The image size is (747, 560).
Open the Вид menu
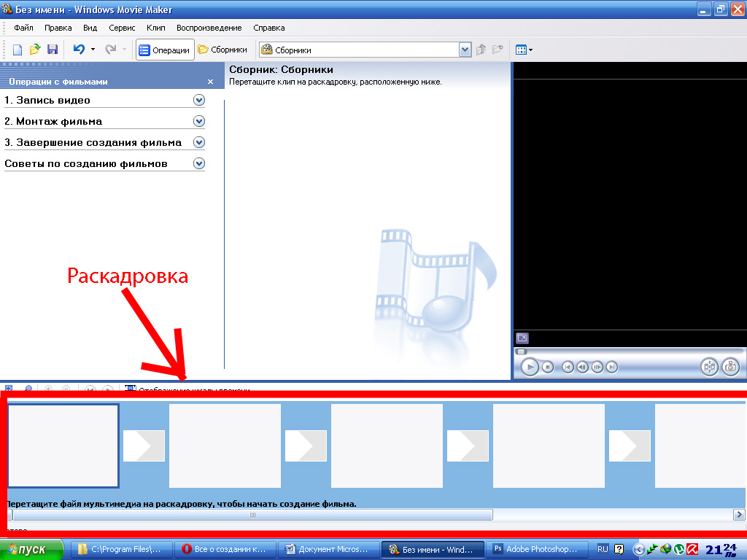90,28
